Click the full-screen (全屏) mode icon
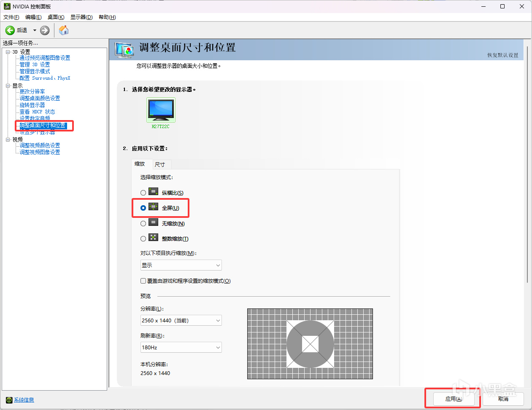 click(x=154, y=207)
